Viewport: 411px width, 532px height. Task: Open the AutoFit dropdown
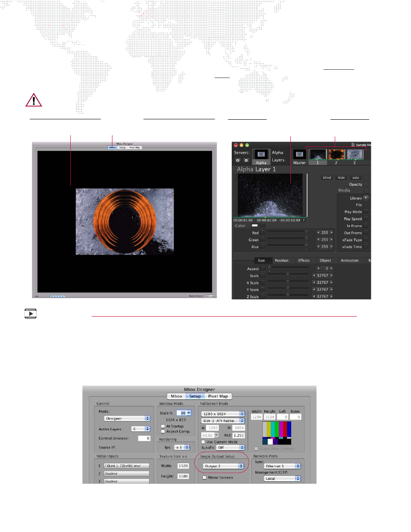point(230,448)
